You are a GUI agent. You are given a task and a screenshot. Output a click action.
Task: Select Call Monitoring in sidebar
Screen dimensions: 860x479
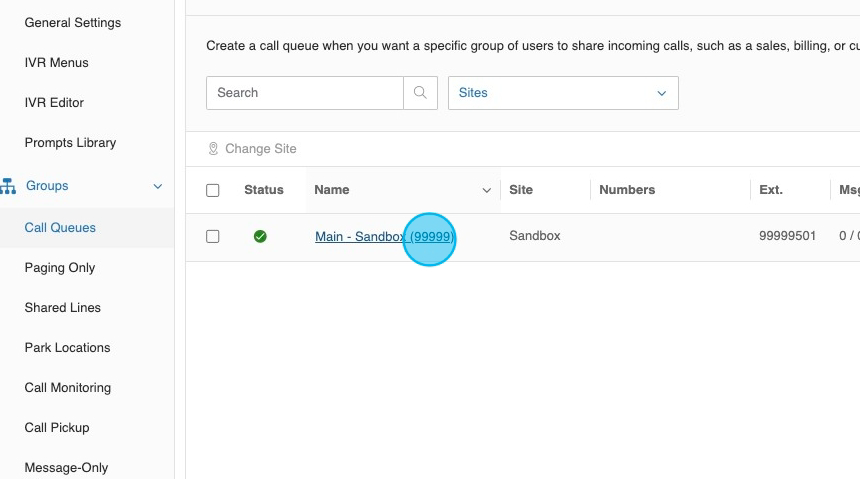tap(67, 387)
